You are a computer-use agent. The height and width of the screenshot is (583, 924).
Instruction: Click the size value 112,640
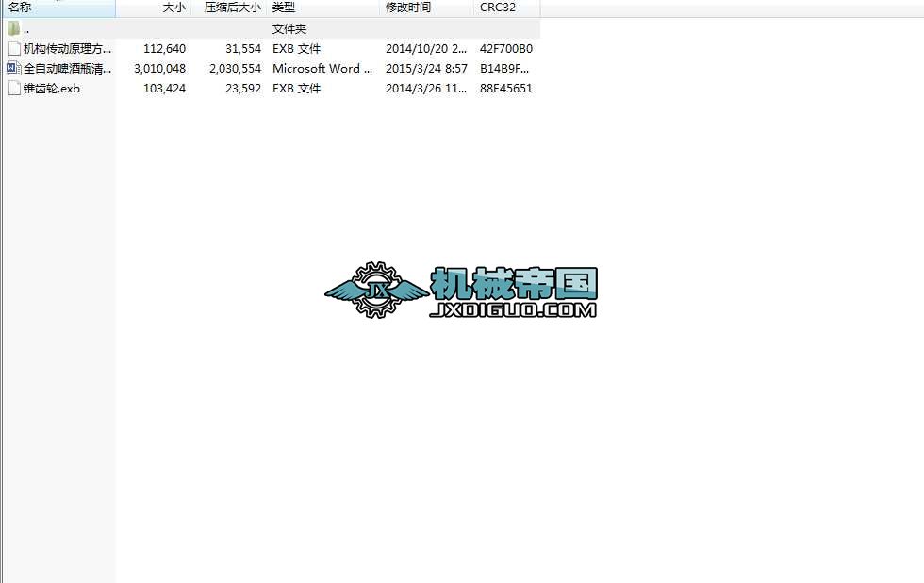tap(164, 49)
